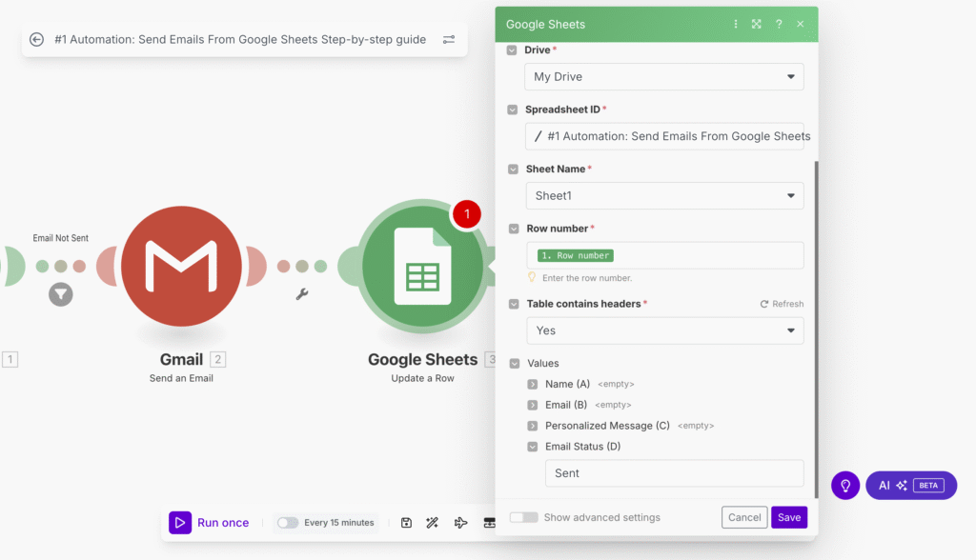
Task: Click the Email Status field containing Sent
Action: point(674,473)
